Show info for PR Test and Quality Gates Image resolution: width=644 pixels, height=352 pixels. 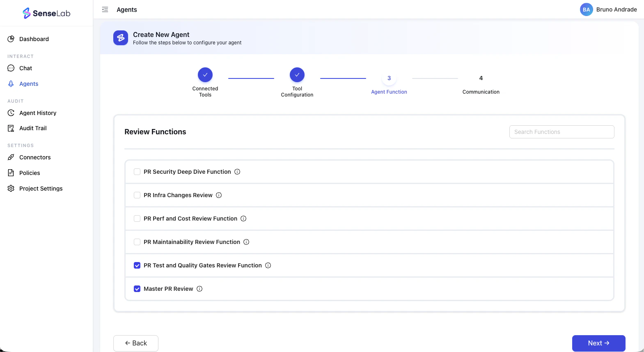pos(268,265)
